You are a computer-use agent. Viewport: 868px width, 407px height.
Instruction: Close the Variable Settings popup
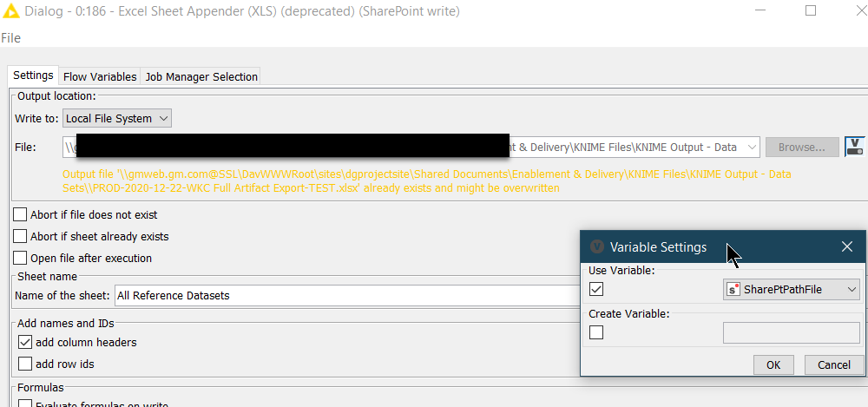pyautogui.click(x=847, y=246)
